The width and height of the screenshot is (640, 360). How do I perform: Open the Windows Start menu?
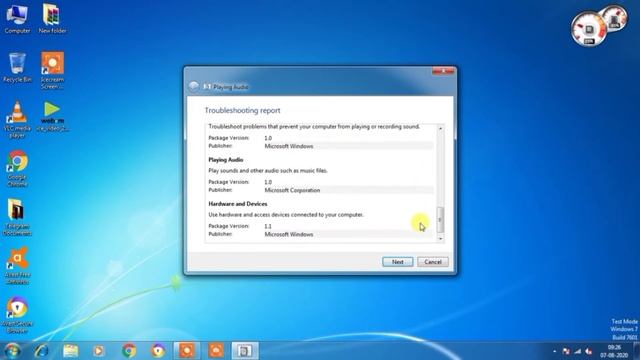click(12, 351)
